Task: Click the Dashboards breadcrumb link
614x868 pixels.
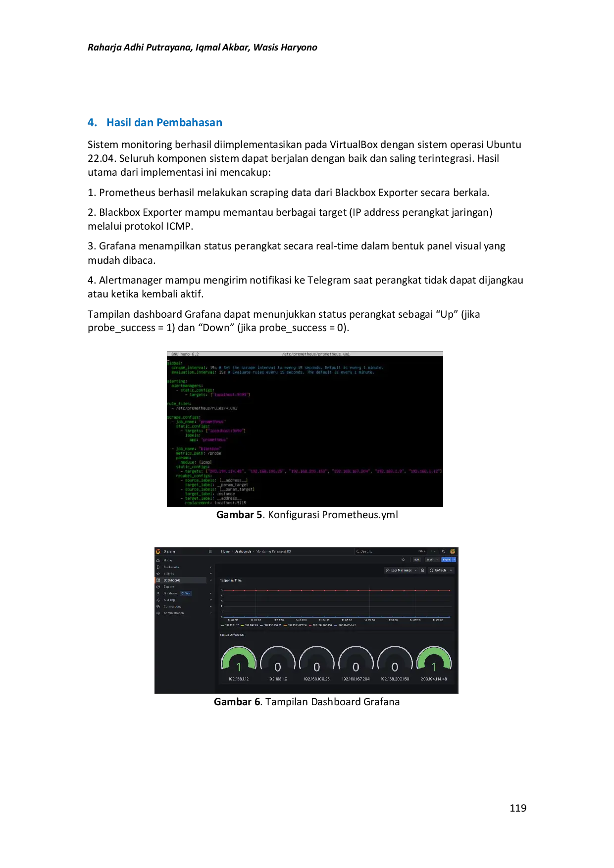Action: 243,551
